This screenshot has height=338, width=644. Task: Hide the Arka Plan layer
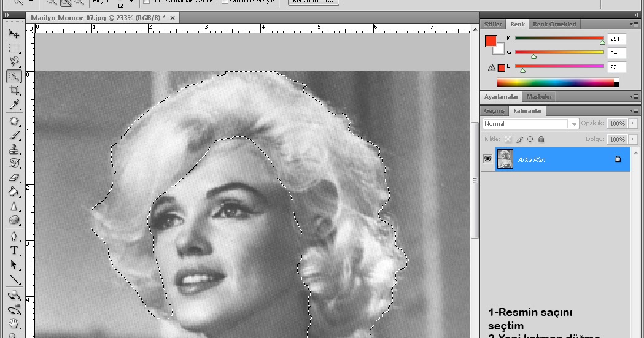tap(487, 159)
